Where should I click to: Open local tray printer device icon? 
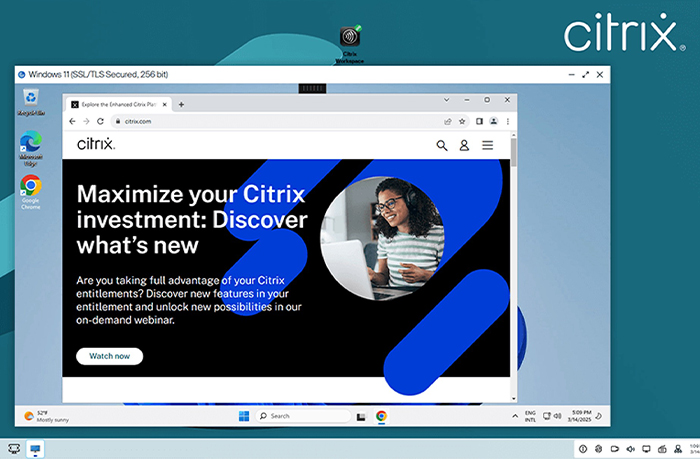click(x=662, y=449)
